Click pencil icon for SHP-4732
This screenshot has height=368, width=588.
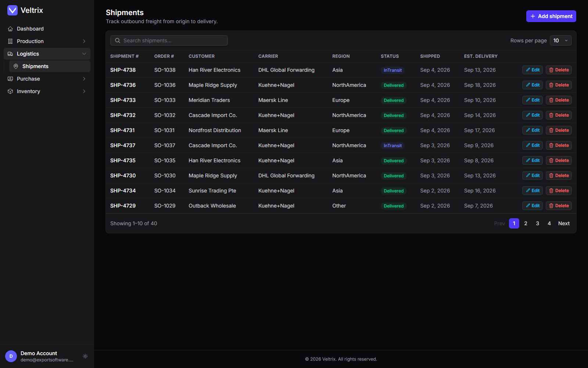tap(528, 115)
